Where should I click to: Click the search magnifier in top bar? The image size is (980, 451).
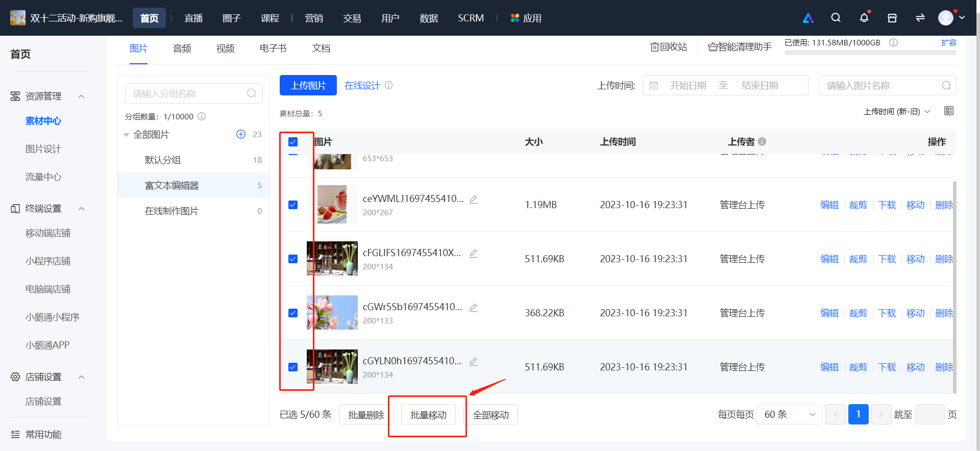point(836,18)
